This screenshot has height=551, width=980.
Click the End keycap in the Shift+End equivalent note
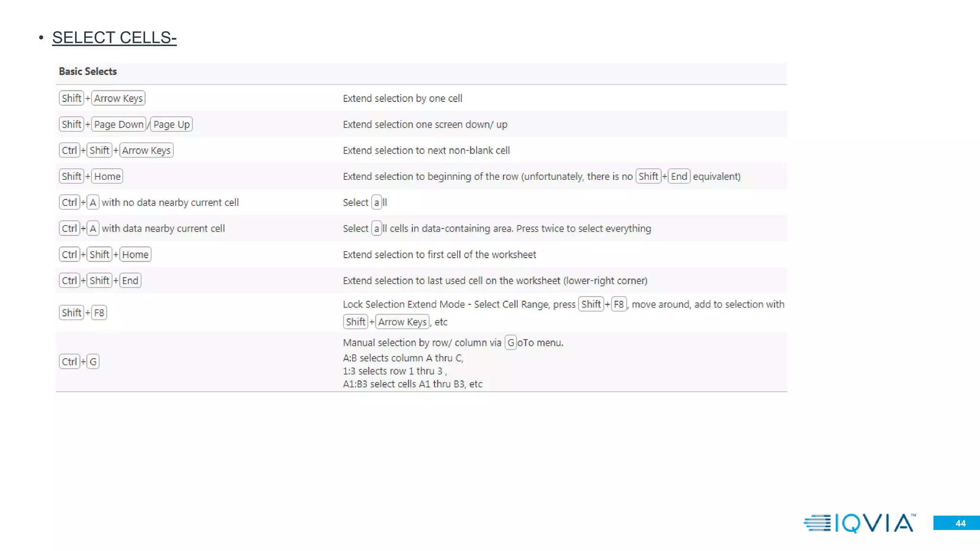(679, 176)
